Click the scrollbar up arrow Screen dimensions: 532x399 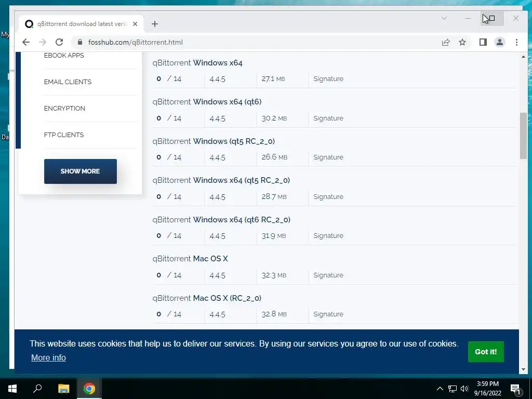[523, 57]
